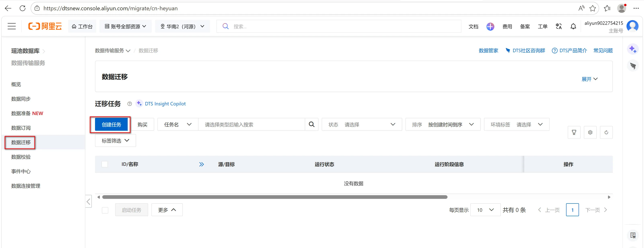This screenshot has height=248, width=644.
Task: Open the 环境标签 请选择 dropdown
Action: tap(517, 124)
